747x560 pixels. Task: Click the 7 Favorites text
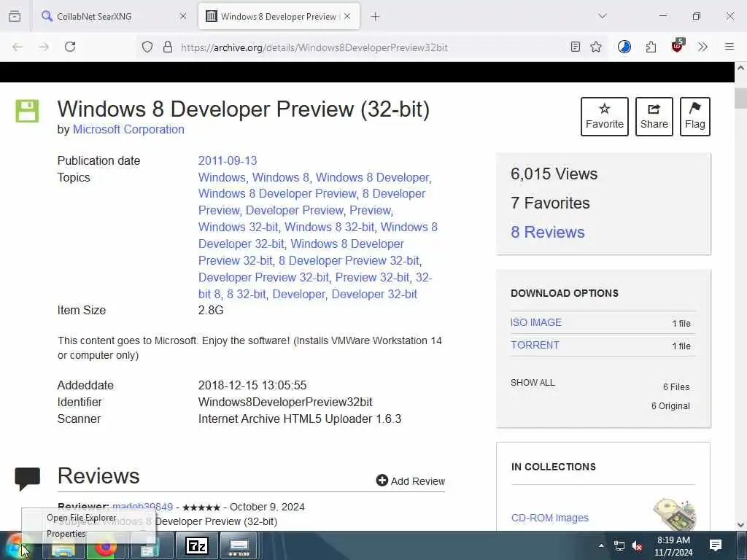pos(550,203)
